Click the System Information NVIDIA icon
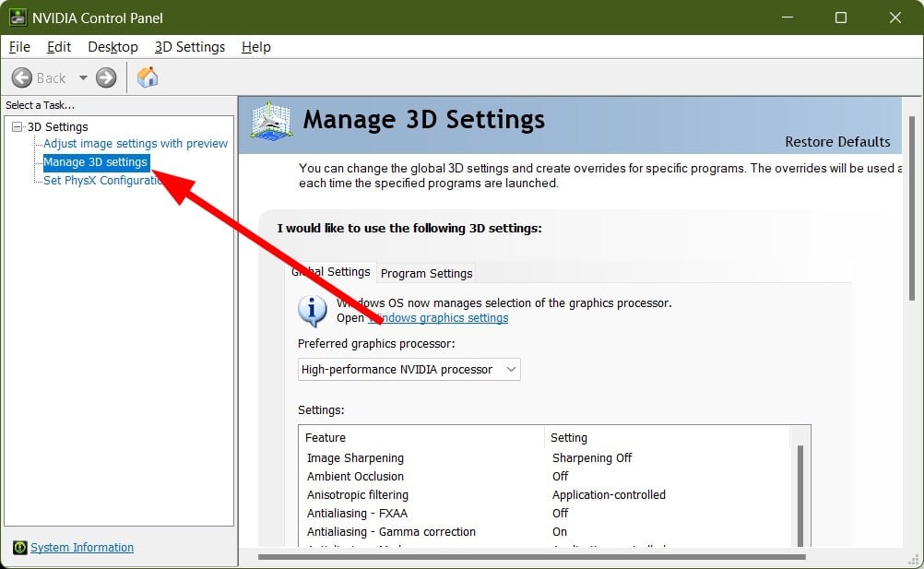Image resolution: width=924 pixels, height=569 pixels. pyautogui.click(x=19, y=548)
